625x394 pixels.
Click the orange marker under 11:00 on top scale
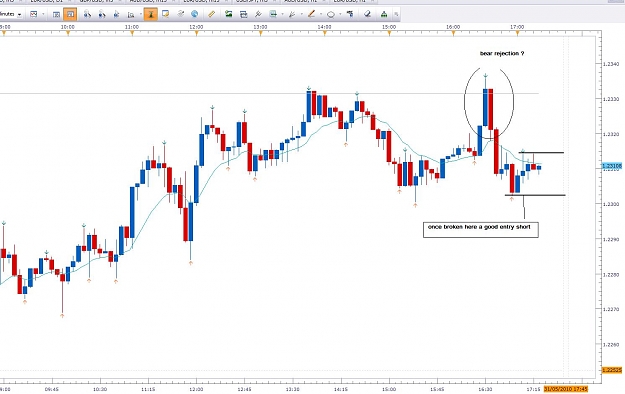(132, 34)
